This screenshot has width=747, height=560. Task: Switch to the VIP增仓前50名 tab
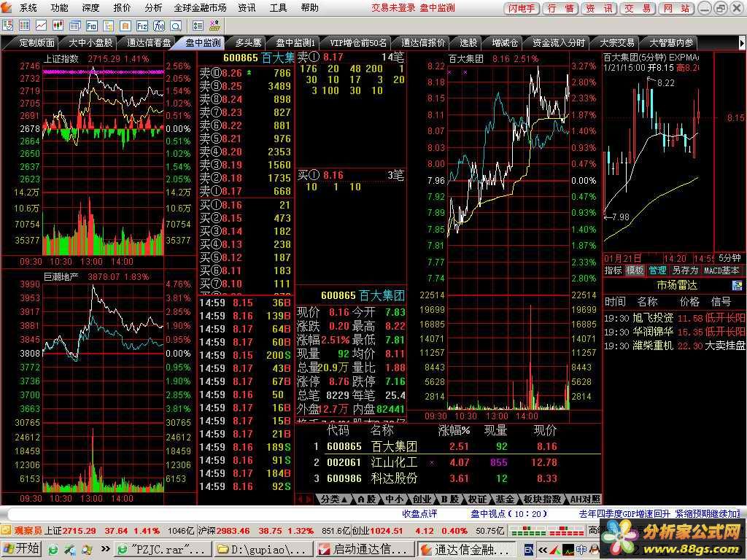tap(358, 43)
